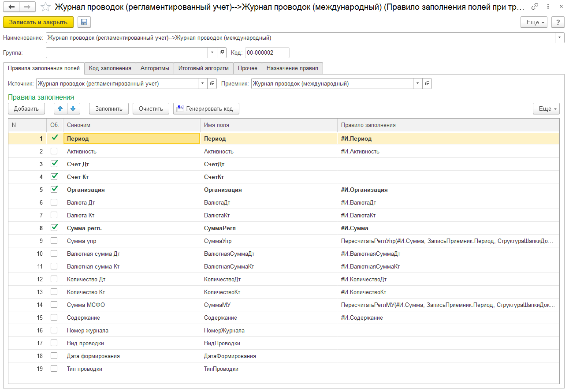
Task: Click the save diskette icon
Action: pos(84,22)
